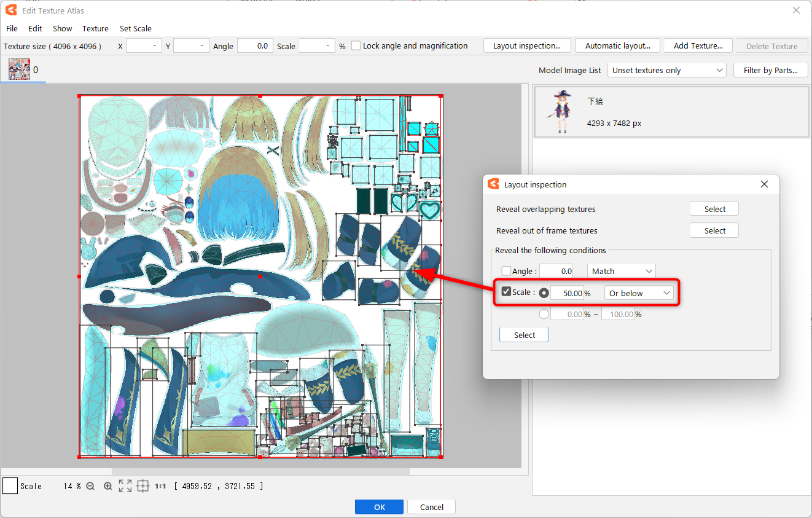Click the zoom in magnifier icon
The height and width of the screenshot is (518, 812).
(107, 486)
